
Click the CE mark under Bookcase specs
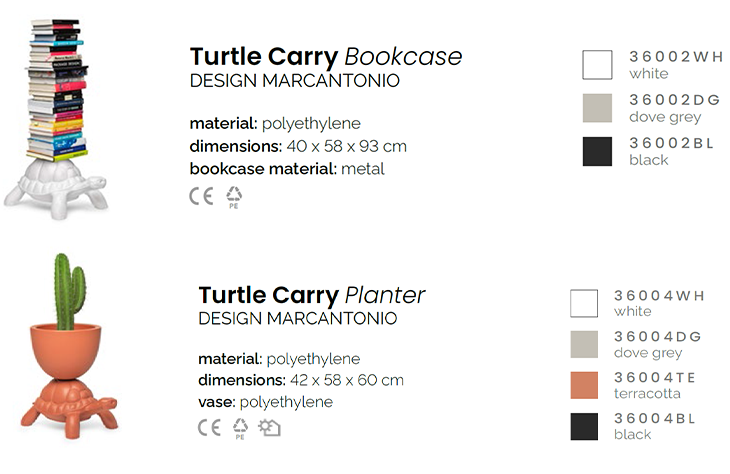(x=201, y=196)
